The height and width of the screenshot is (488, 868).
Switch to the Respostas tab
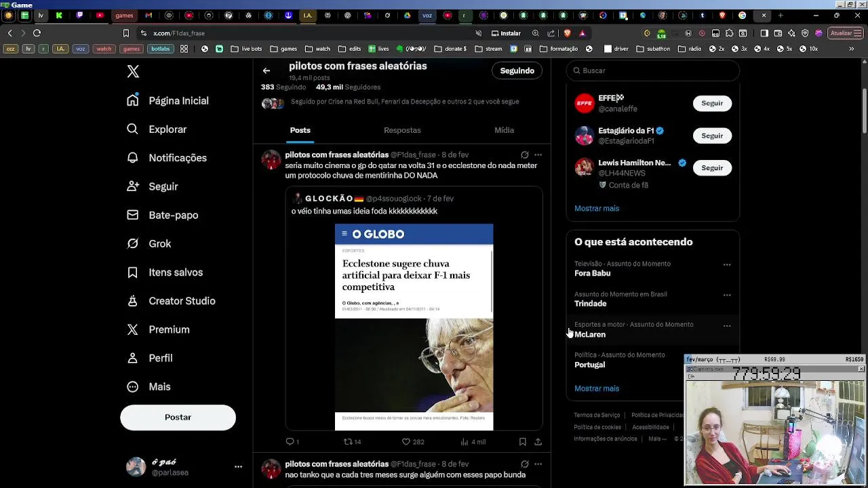[402, 130]
